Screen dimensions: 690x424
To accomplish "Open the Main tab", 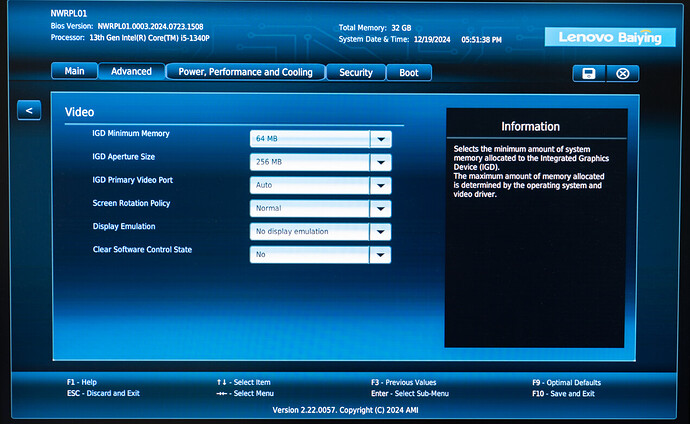I will click(x=74, y=72).
